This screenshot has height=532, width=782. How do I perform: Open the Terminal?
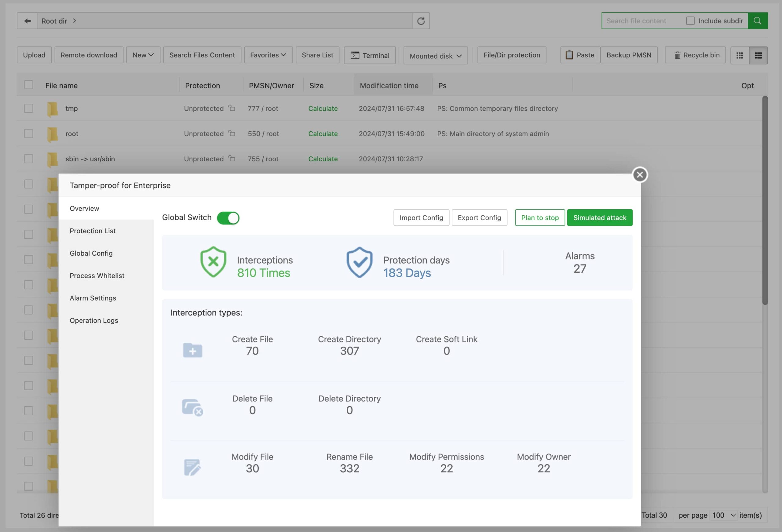(x=370, y=55)
